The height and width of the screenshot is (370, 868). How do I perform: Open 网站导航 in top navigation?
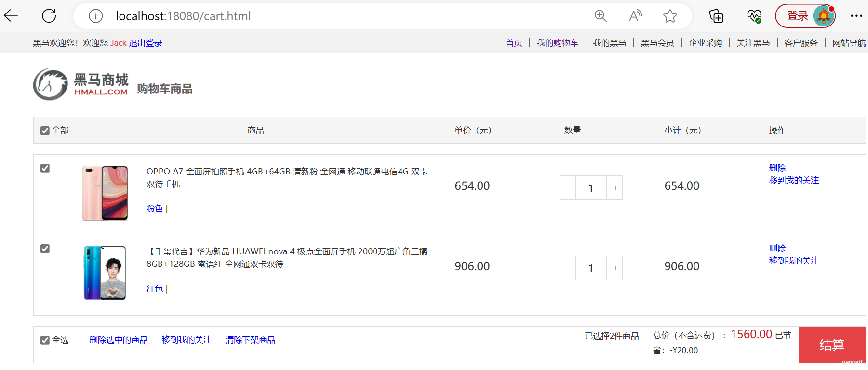(x=849, y=43)
